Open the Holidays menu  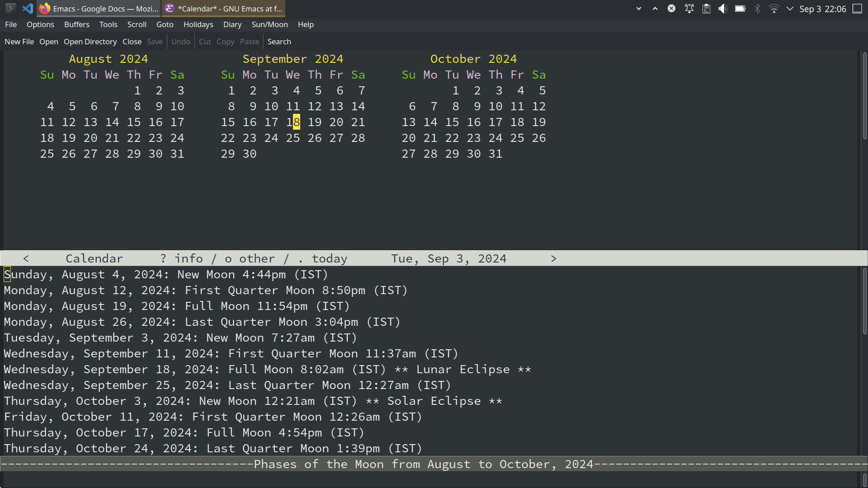point(198,24)
